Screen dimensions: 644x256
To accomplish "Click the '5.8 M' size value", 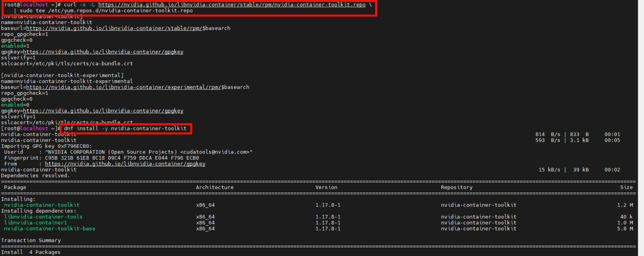I will tap(625, 229).
